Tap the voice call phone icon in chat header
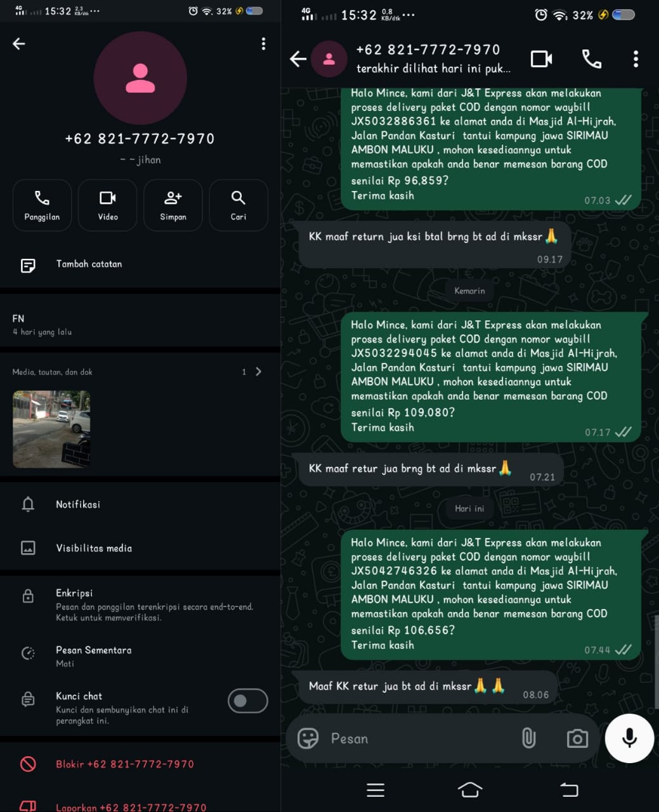The image size is (659, 812). 591,59
